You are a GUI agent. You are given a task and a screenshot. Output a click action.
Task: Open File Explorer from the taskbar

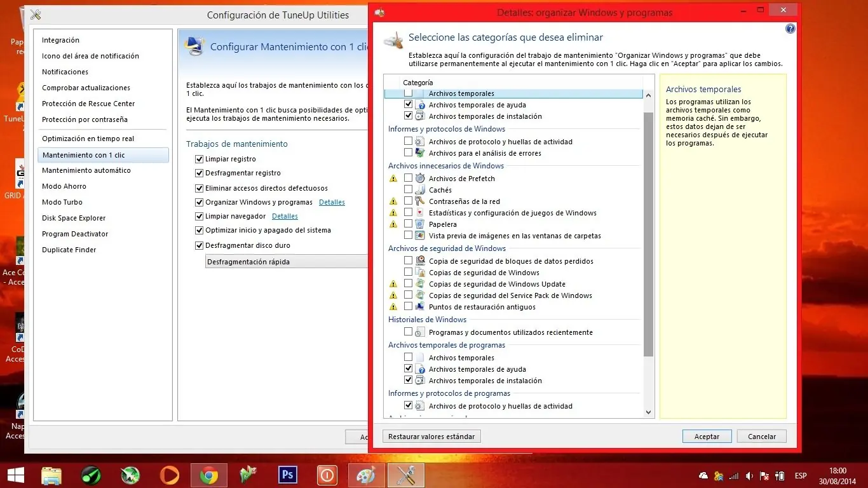(51, 475)
